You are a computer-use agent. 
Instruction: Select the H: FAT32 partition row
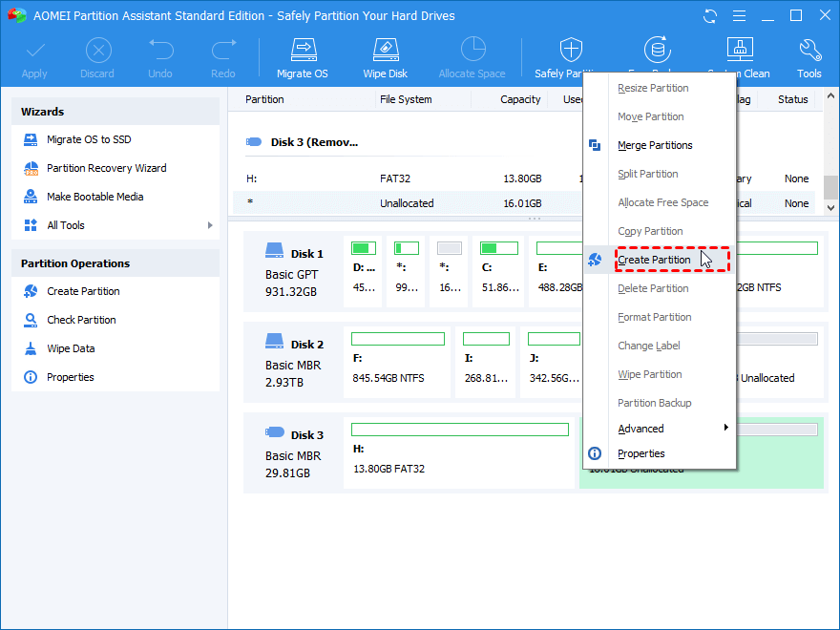click(524, 178)
